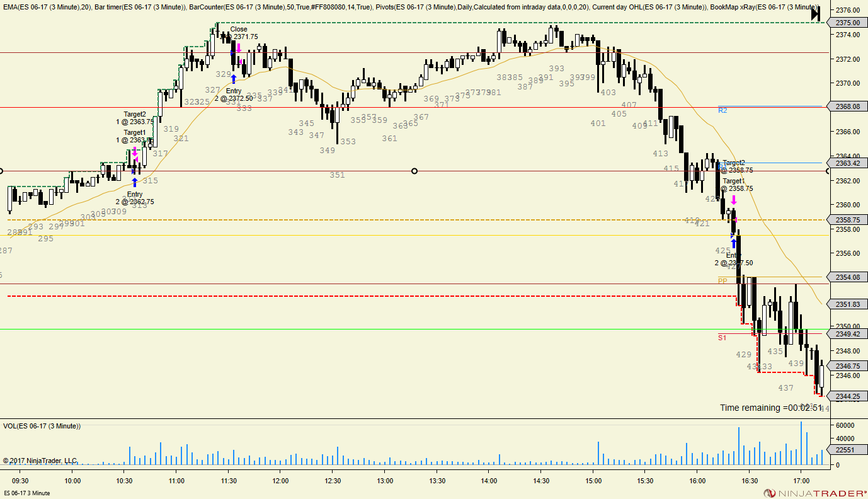Select the 2344.25 price marker
This screenshot has height=499, width=868.
pyautogui.click(x=847, y=396)
